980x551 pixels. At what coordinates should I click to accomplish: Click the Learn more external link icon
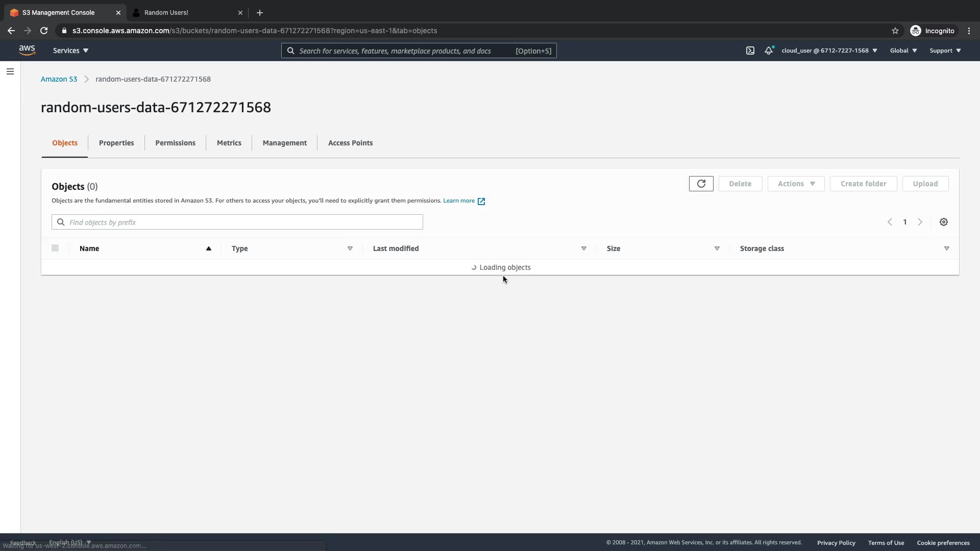[481, 201]
